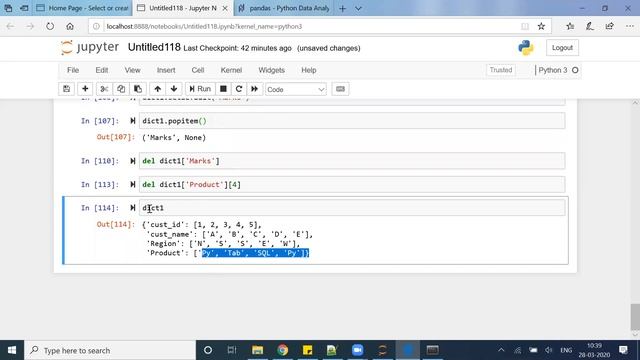Open the Widgets menu
640x360 pixels.
pyautogui.click(x=271, y=70)
